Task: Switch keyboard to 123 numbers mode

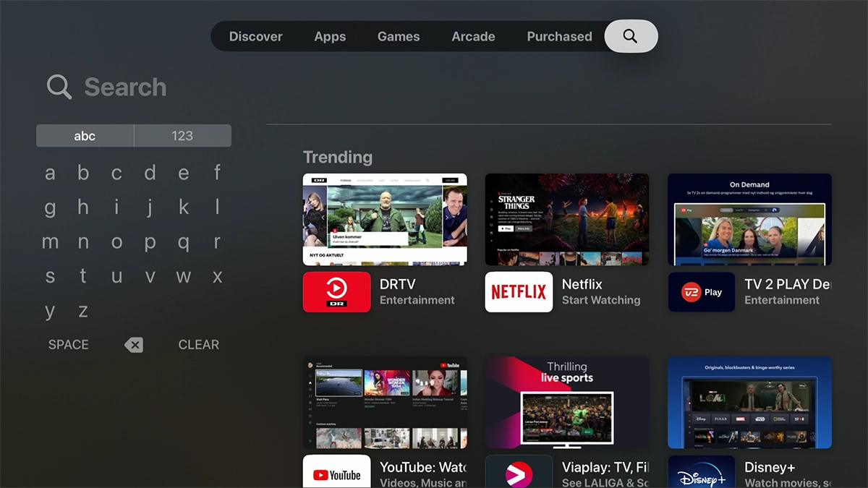Action: (x=182, y=136)
